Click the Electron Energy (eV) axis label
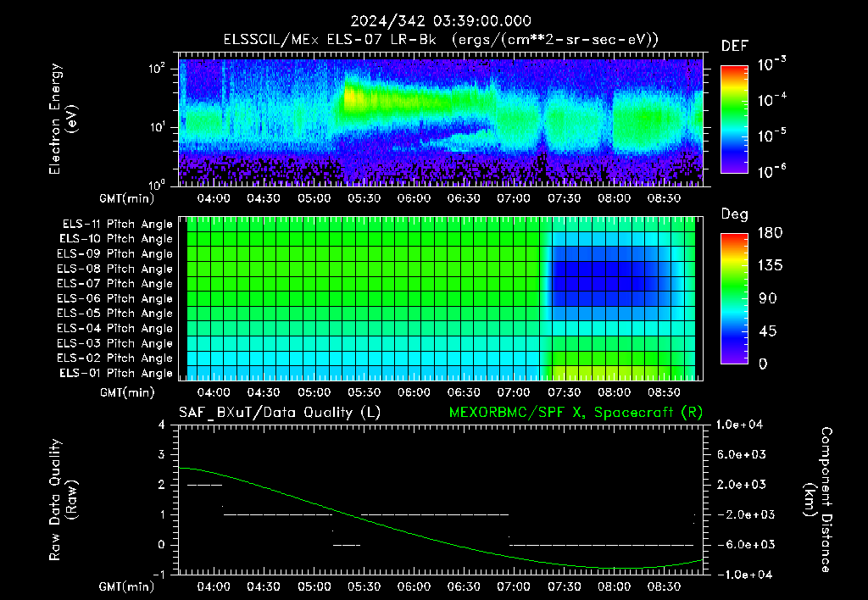The height and width of the screenshot is (600, 868). point(63,119)
